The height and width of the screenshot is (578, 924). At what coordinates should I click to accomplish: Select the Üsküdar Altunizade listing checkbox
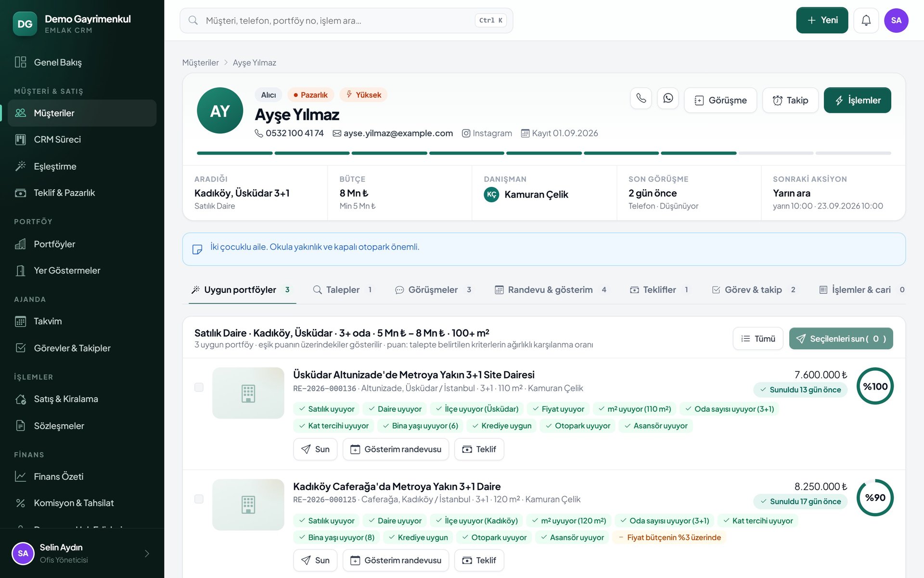pyautogui.click(x=199, y=387)
